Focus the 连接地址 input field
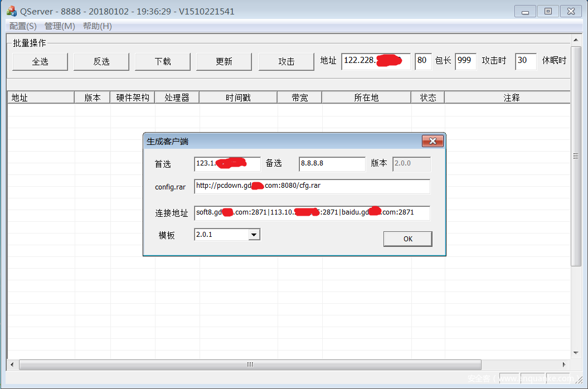Image resolution: width=588 pixels, height=389 pixels. click(312, 213)
